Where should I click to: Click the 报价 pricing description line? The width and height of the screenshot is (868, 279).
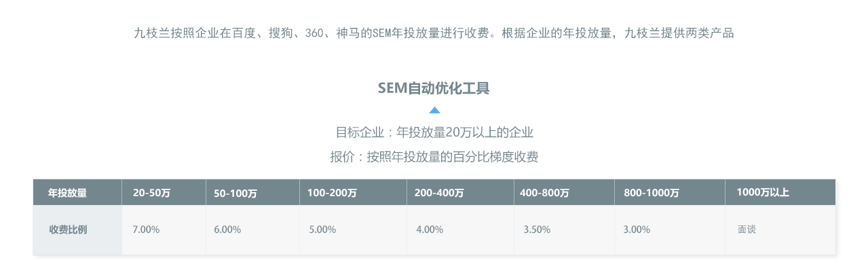434,157
